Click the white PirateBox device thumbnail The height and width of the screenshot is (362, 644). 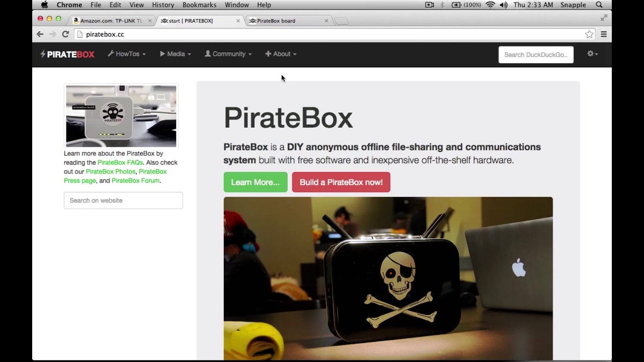[121, 116]
